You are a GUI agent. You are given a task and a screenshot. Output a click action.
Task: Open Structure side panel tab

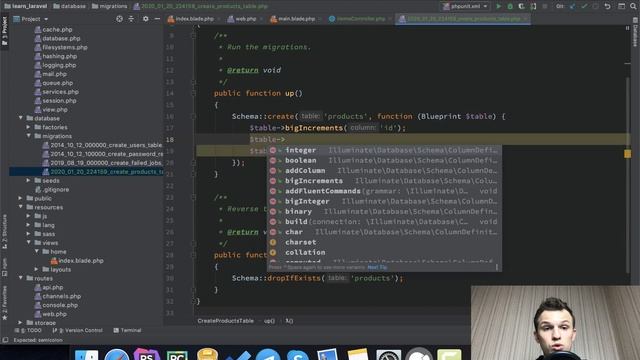click(x=5, y=231)
